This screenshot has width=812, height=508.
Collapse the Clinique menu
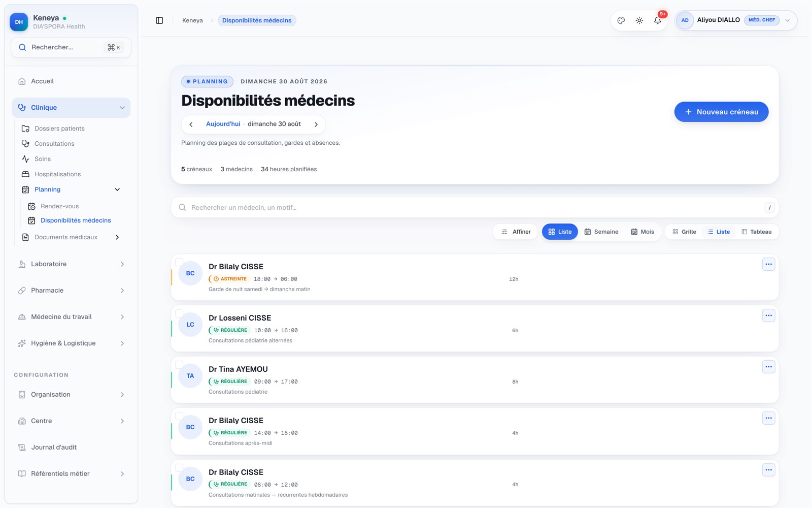[x=71, y=108]
